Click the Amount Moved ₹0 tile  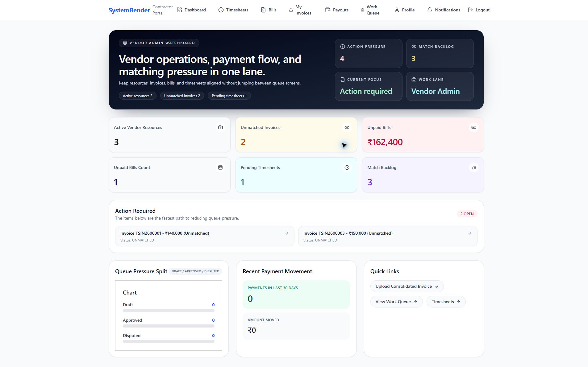296,326
